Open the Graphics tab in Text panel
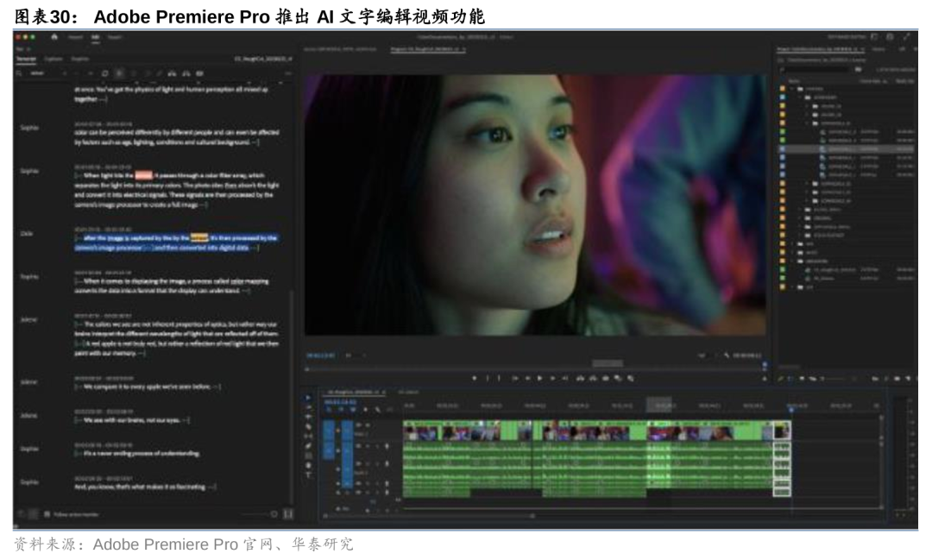The height and width of the screenshot is (560, 932). [80, 59]
